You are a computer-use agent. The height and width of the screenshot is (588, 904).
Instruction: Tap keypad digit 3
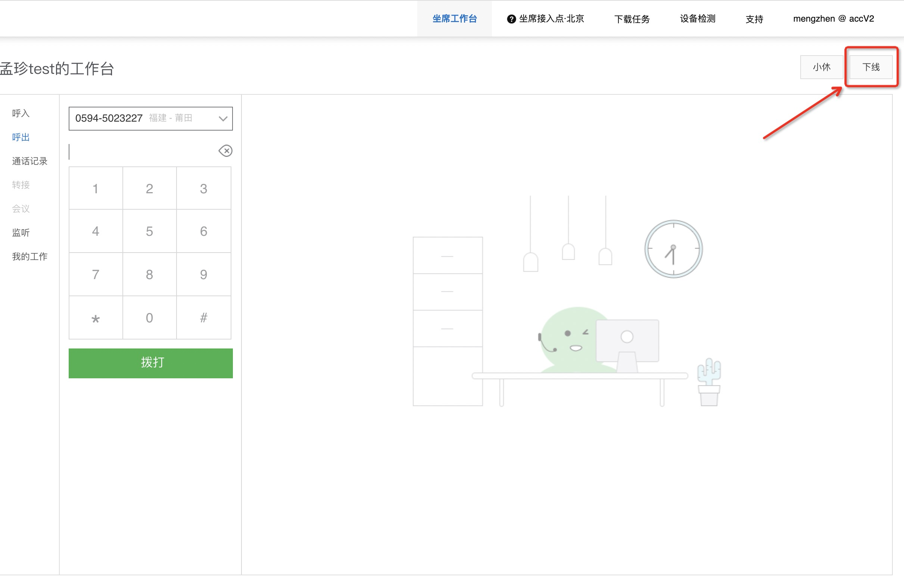pos(203,188)
